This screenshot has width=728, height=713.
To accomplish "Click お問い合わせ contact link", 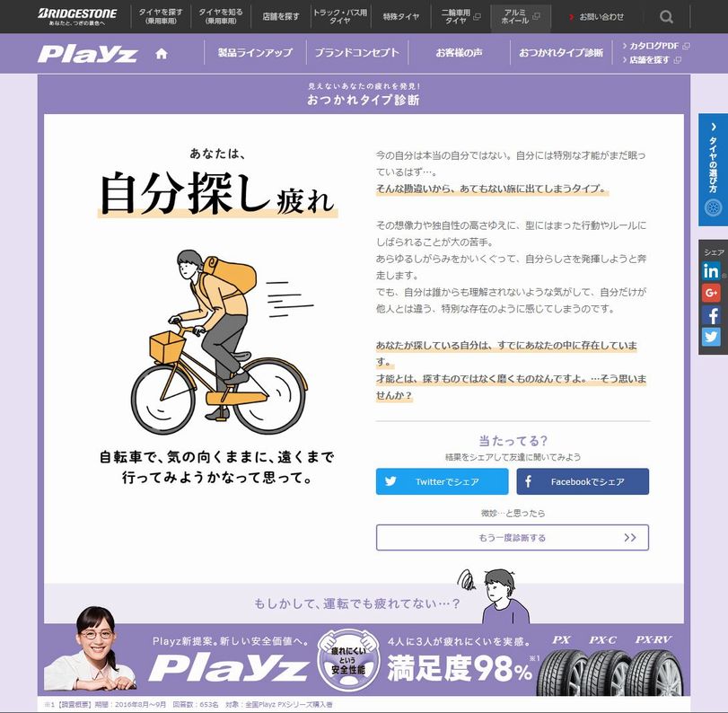I will coord(597,17).
